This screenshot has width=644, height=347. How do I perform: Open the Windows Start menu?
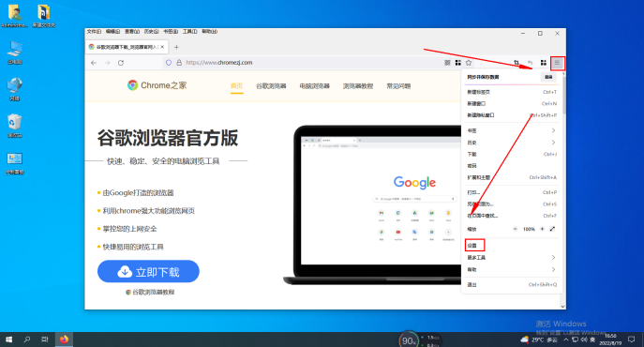pyautogui.click(x=8, y=339)
